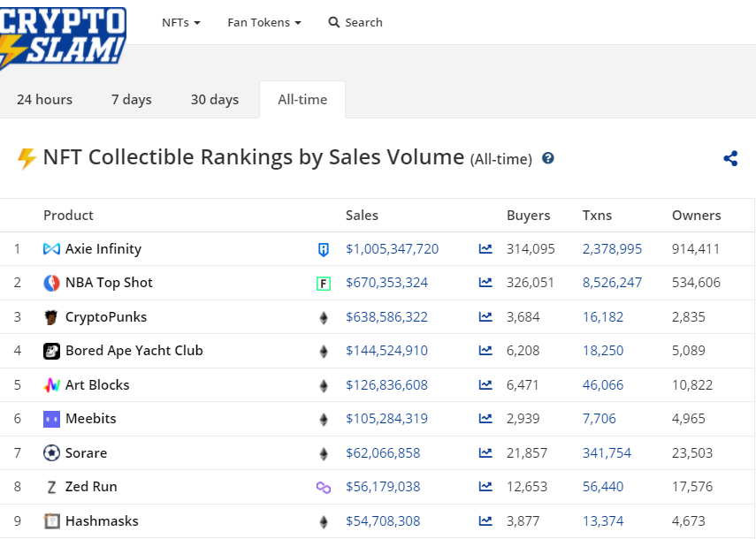Switch to the 7 days tab

click(131, 99)
